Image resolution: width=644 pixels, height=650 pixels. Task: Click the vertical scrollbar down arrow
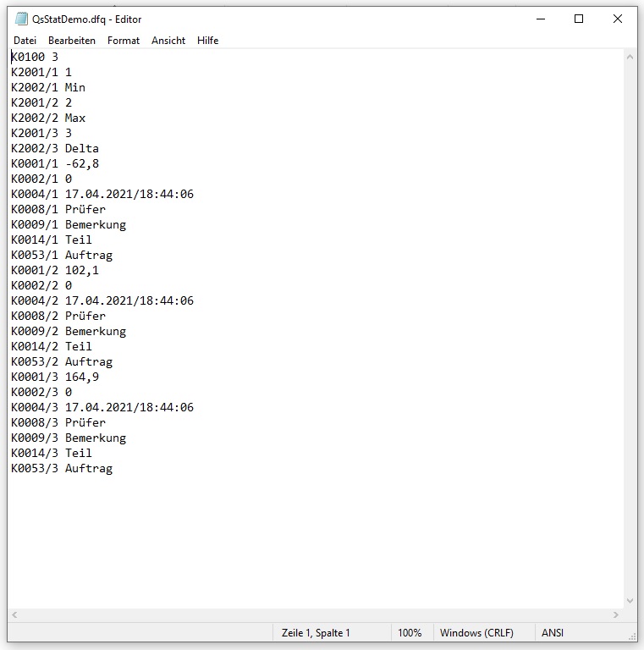click(x=630, y=601)
